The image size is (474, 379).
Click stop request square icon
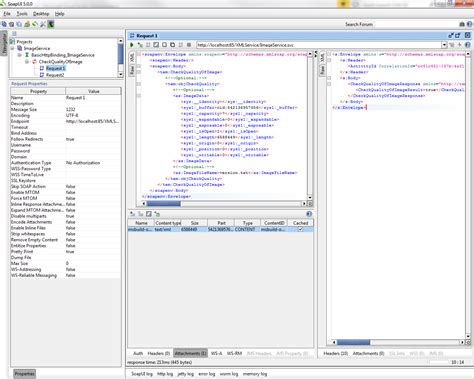click(x=189, y=45)
